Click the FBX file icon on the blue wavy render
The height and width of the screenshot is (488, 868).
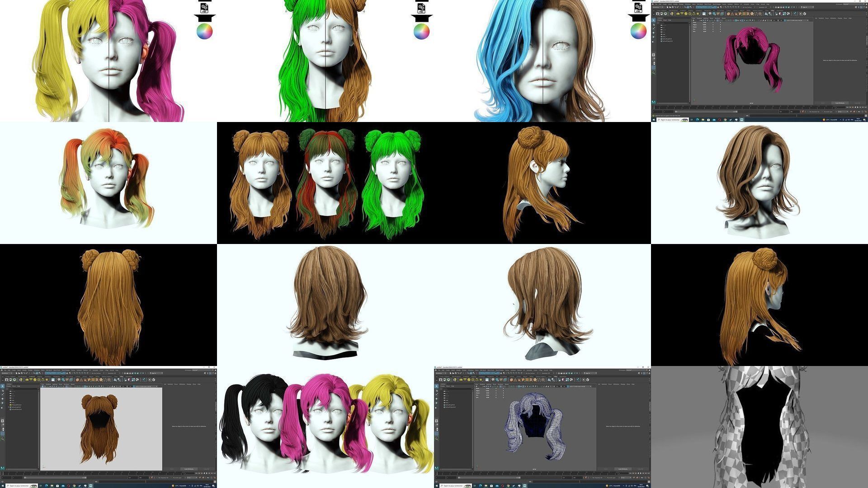click(638, 8)
